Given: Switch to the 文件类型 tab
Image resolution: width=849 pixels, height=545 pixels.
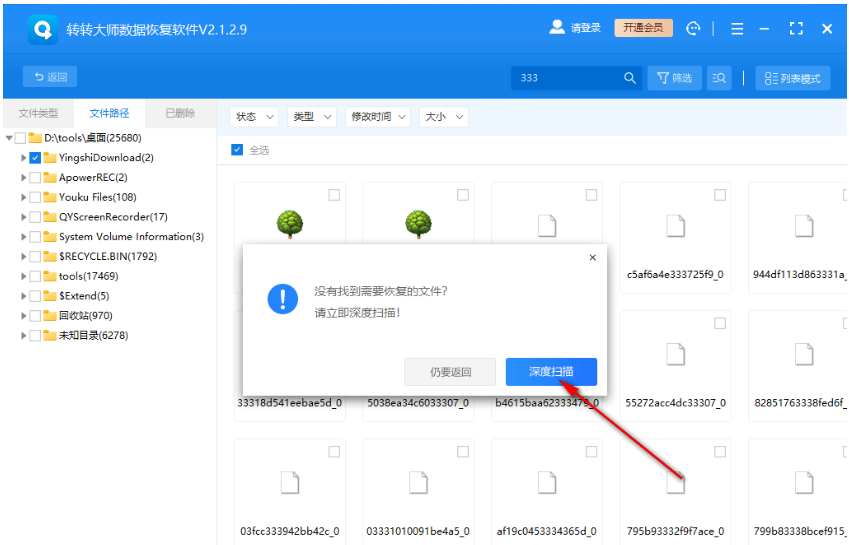Looking at the screenshot, I should (x=38, y=113).
